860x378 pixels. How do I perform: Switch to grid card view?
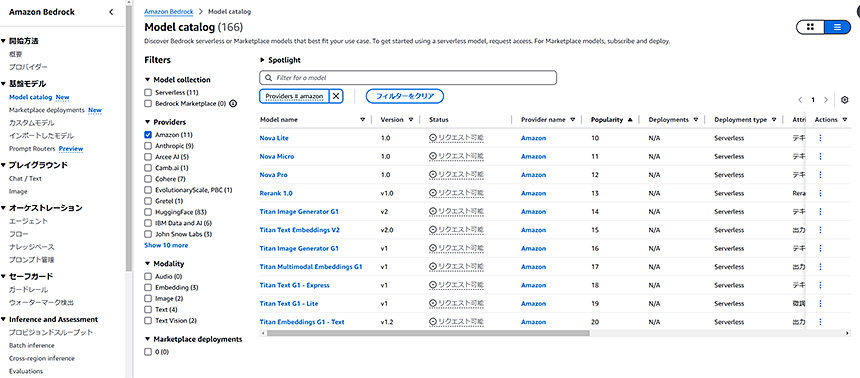point(810,27)
